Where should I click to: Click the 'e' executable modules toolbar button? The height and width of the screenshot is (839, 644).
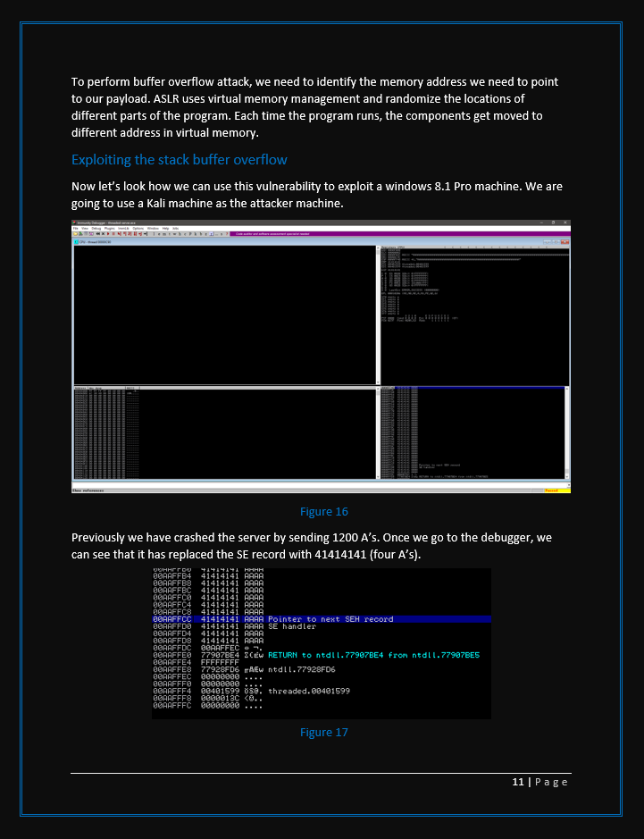pyautogui.click(x=159, y=234)
